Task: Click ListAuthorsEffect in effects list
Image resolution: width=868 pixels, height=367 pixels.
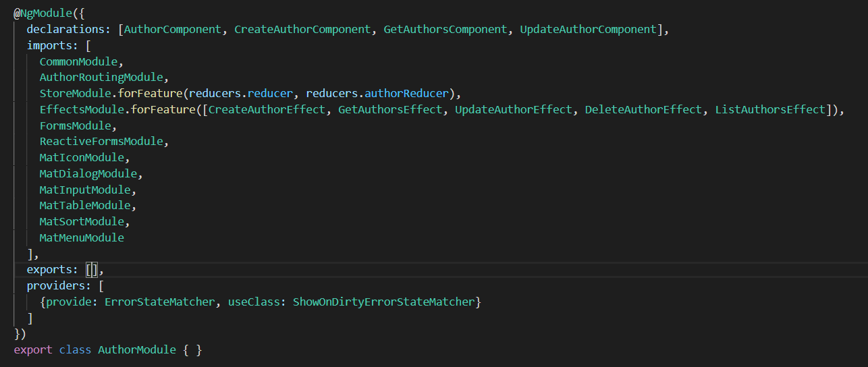Action: point(771,109)
